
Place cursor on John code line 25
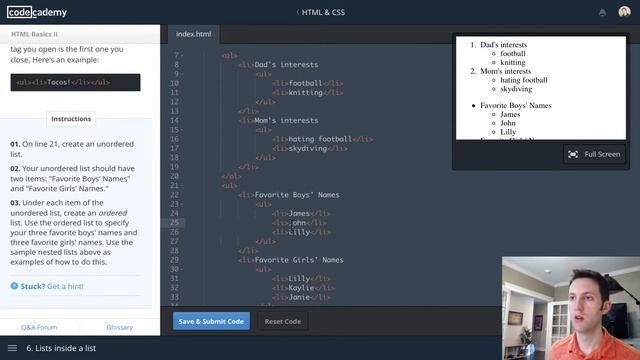[x=299, y=223]
